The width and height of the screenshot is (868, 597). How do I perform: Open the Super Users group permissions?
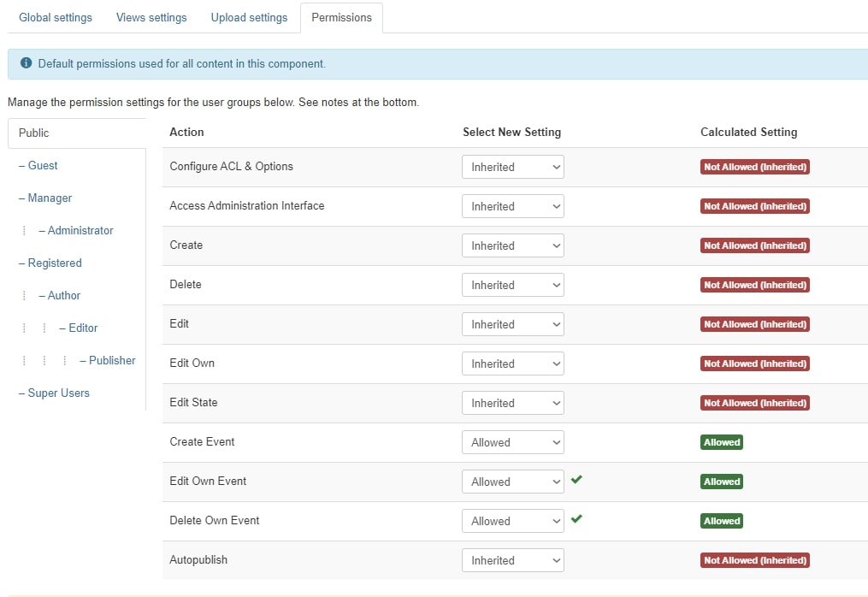[x=54, y=393]
